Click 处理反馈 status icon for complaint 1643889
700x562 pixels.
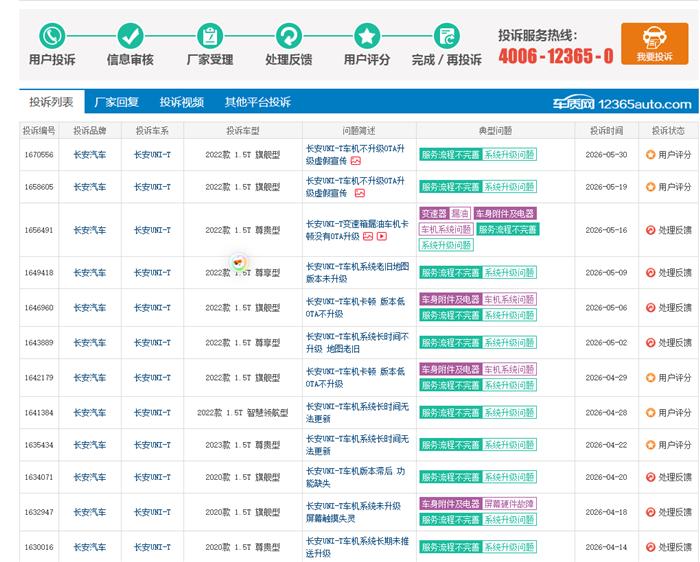[x=650, y=343]
